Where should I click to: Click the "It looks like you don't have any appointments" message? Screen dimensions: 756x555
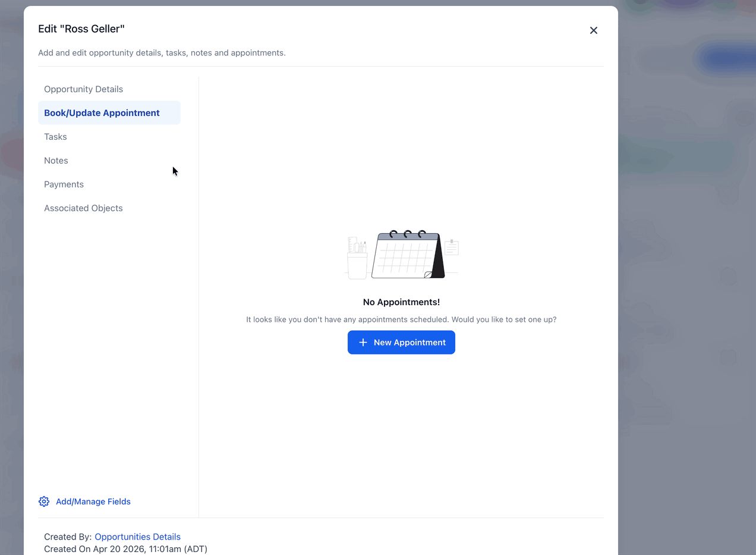point(401,319)
